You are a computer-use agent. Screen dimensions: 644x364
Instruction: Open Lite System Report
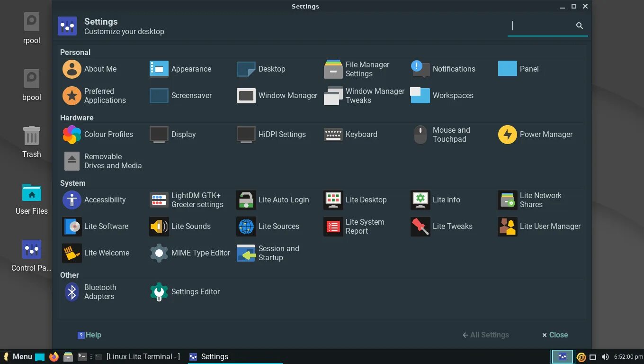click(354, 227)
